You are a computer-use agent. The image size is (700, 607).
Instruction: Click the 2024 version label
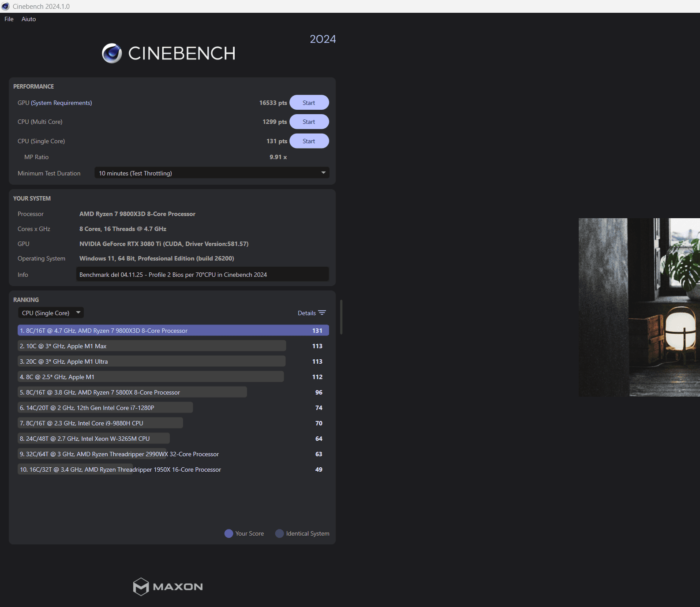(x=323, y=39)
